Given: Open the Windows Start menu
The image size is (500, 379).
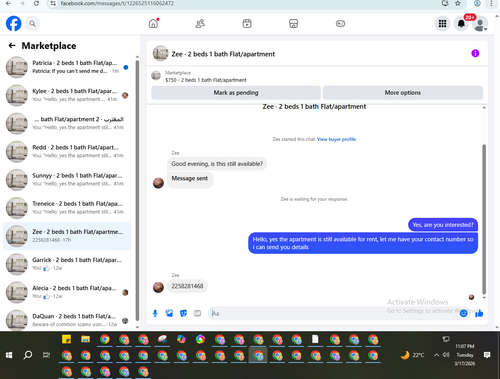Looking at the screenshot, I should [x=9, y=355].
